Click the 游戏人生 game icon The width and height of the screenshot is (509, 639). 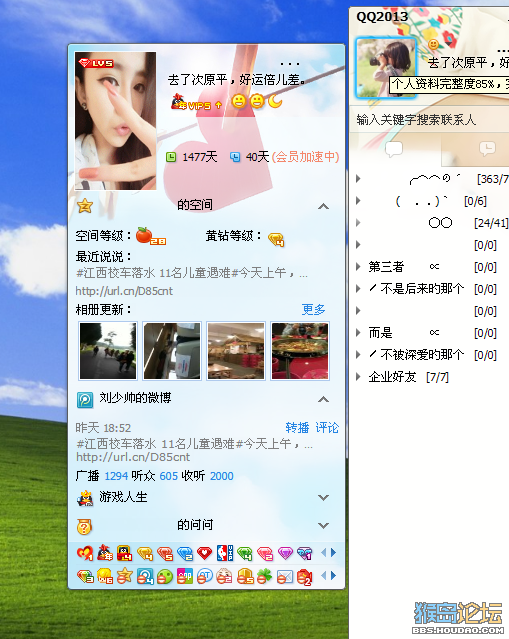[85, 498]
